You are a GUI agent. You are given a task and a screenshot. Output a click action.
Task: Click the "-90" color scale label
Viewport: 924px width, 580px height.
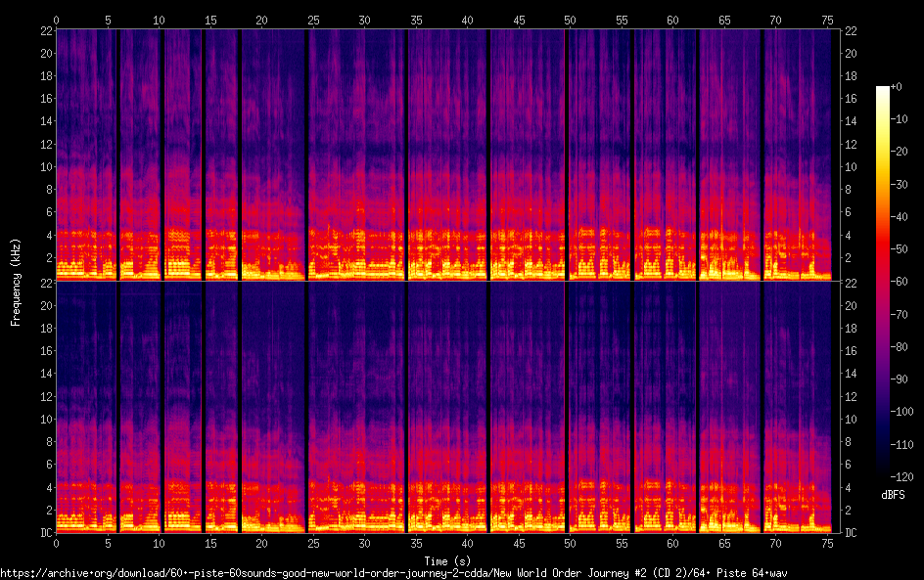coord(899,379)
